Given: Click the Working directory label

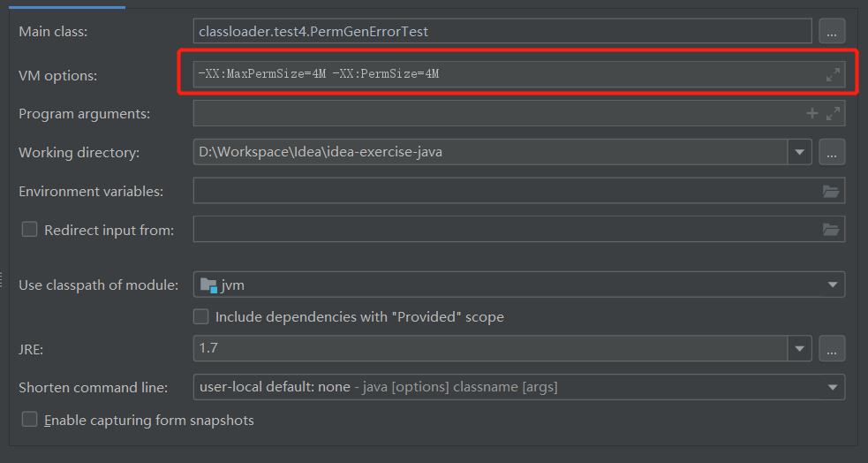Looking at the screenshot, I should [79, 152].
